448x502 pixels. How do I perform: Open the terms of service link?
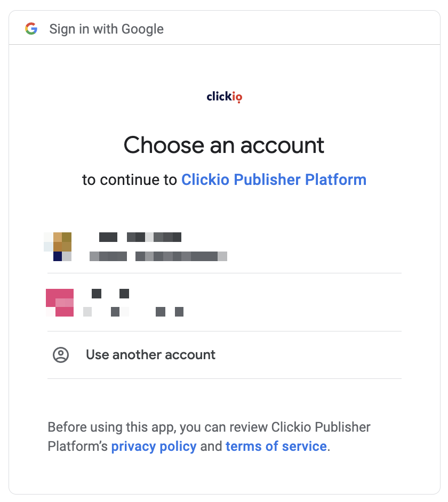coord(276,446)
